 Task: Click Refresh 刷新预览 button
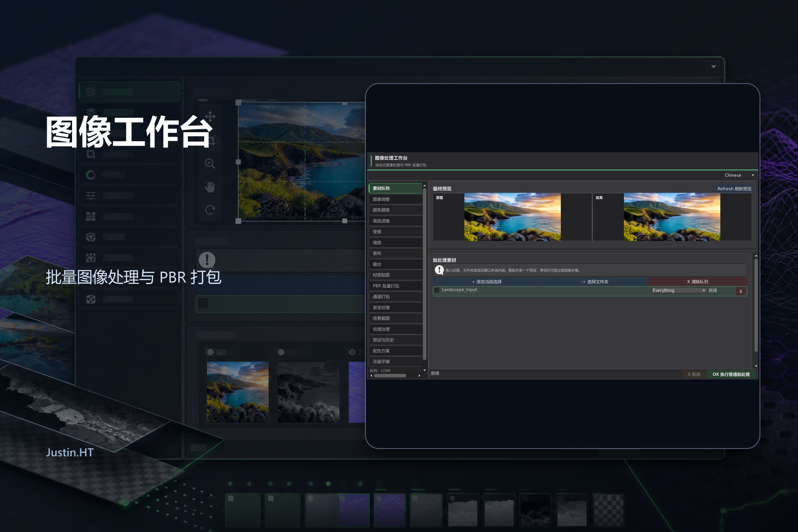[x=734, y=189]
